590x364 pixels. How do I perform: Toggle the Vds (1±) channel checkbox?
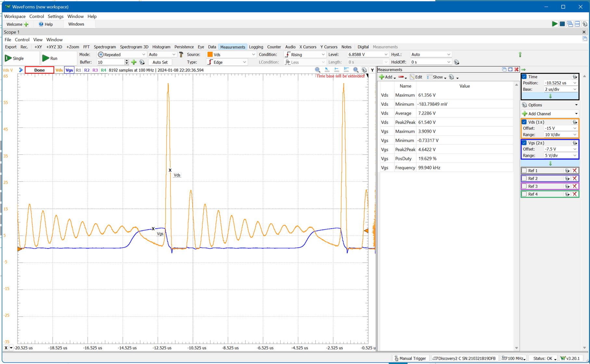[524, 122]
